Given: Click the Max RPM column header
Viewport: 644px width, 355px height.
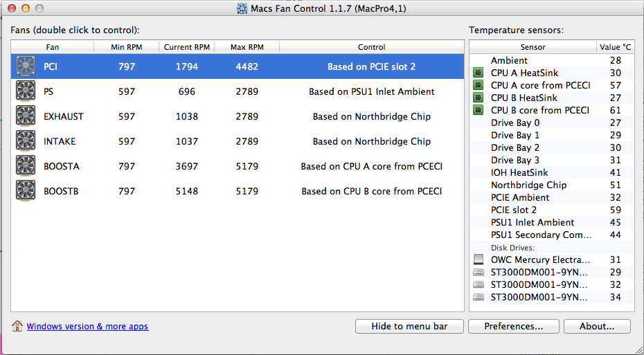Looking at the screenshot, I should 247,47.
